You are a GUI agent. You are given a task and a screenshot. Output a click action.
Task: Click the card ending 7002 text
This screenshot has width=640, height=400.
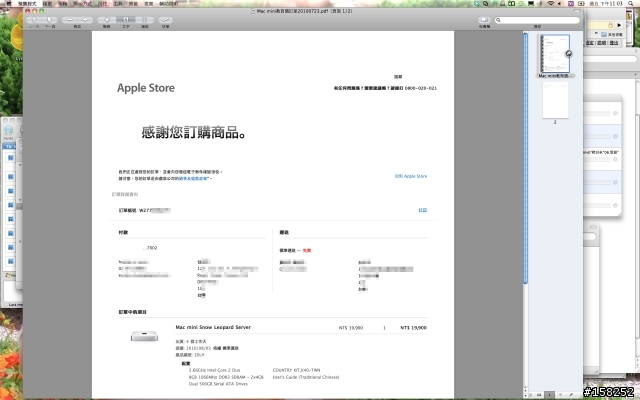[150, 248]
